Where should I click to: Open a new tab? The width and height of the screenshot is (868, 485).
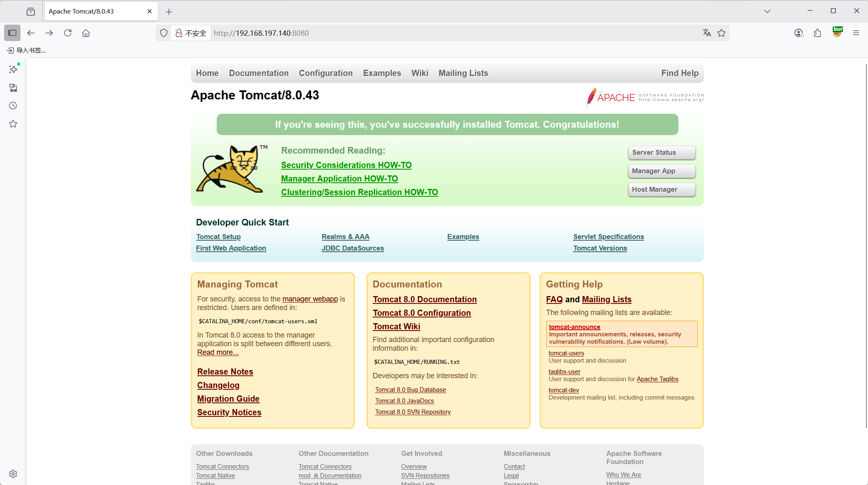coord(169,11)
